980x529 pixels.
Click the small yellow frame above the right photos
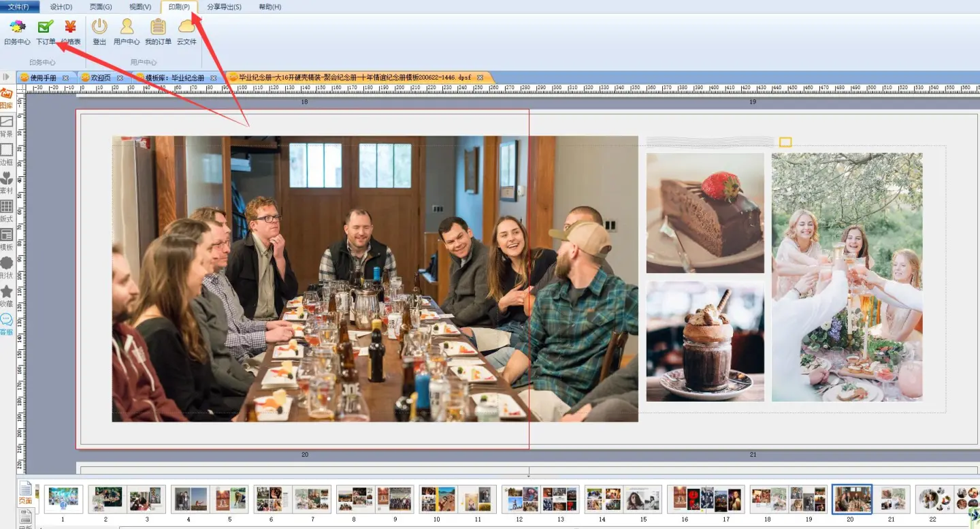(785, 142)
